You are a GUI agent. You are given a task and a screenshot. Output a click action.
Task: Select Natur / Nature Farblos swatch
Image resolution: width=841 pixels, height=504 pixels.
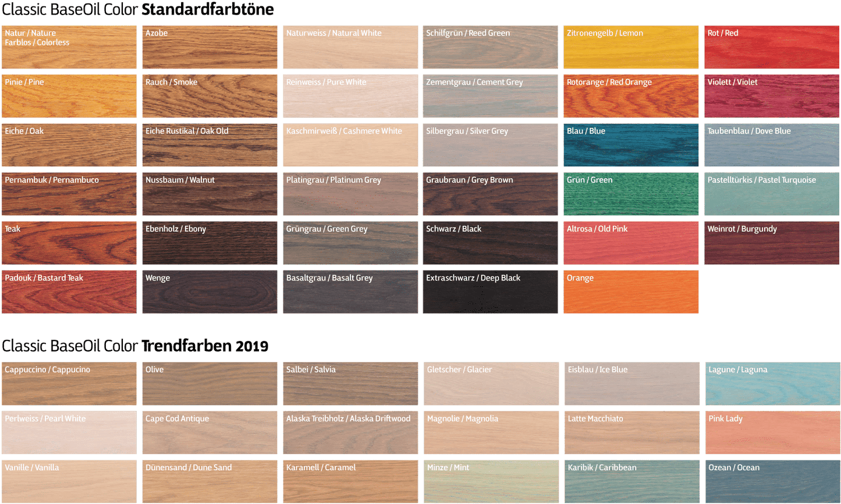[69, 48]
